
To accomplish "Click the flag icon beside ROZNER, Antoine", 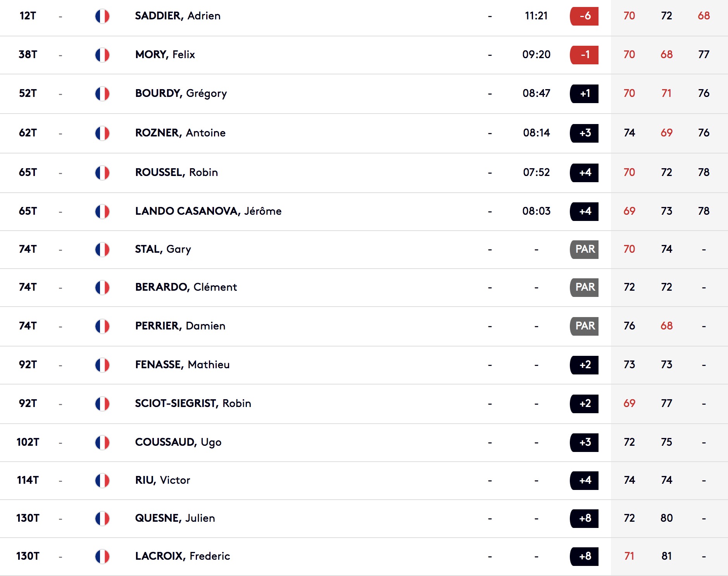I will coord(102,133).
